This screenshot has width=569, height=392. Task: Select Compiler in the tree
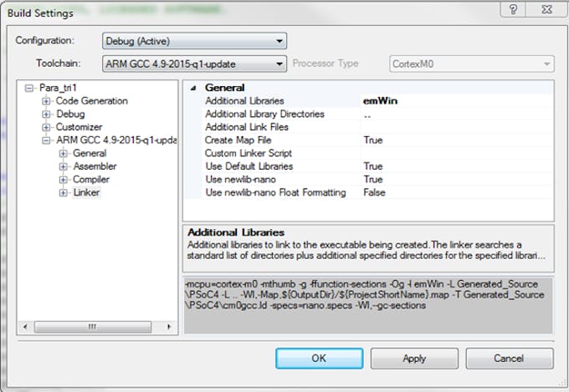click(x=91, y=179)
